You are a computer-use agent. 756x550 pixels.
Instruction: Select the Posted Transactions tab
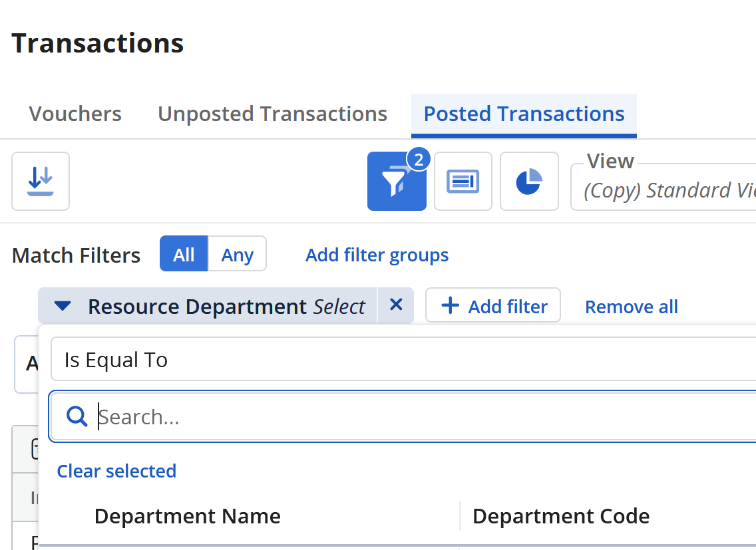(524, 114)
